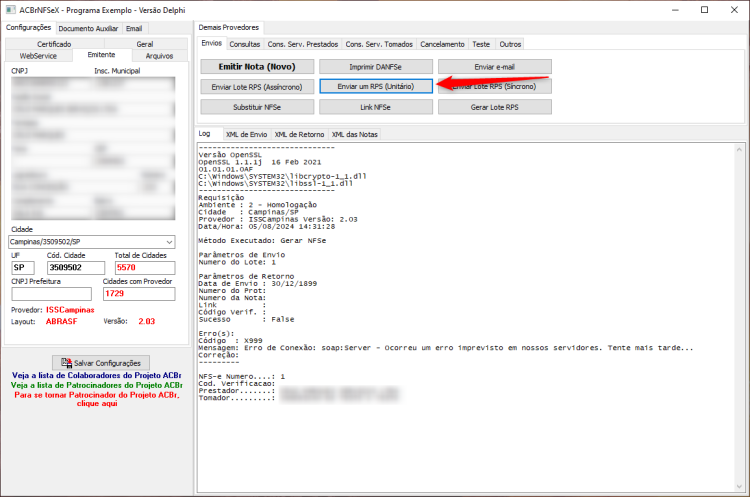Click the Cód. Cidade field with 3509502
750x497 pixels.
coord(76,268)
